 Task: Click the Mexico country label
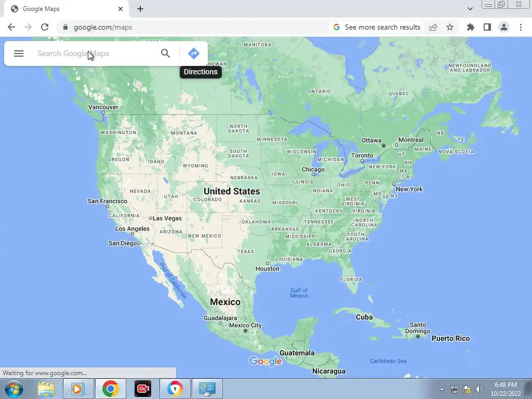pos(225,302)
